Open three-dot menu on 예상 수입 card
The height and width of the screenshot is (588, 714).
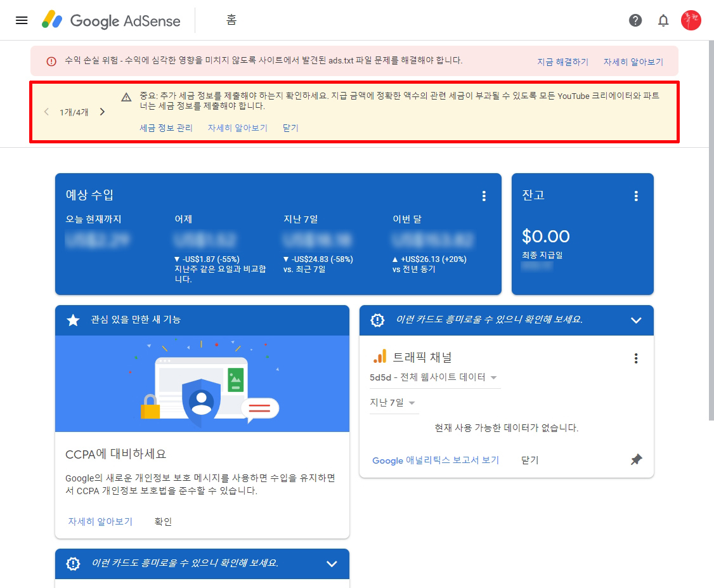tap(484, 196)
